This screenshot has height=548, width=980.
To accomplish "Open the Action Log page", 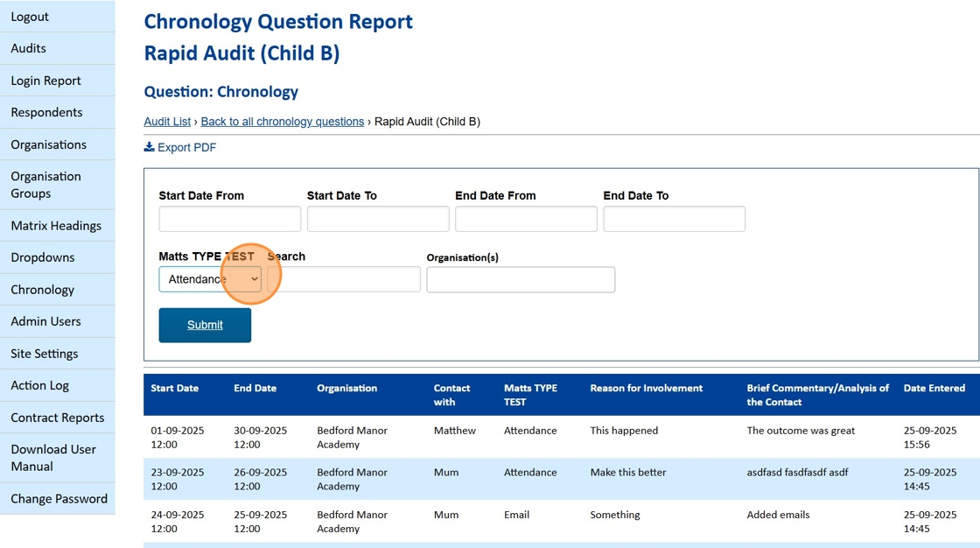I will [x=58, y=385].
